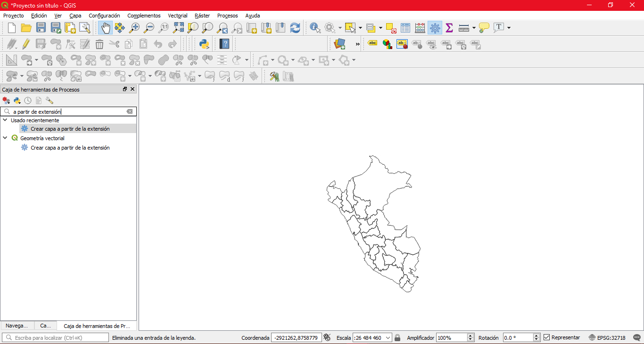The height and width of the screenshot is (344, 644).
Task: Show statistical summary with the Sigma icon
Action: 449,28
